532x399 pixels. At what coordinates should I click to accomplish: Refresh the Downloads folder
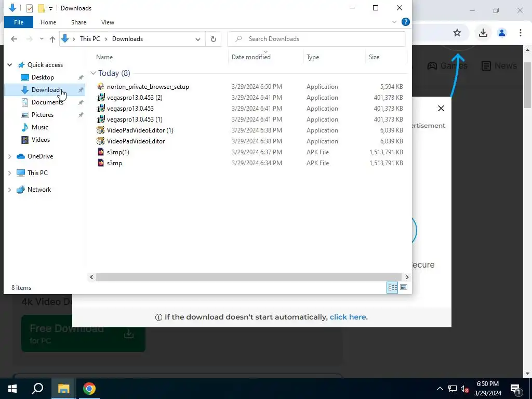[x=214, y=39]
